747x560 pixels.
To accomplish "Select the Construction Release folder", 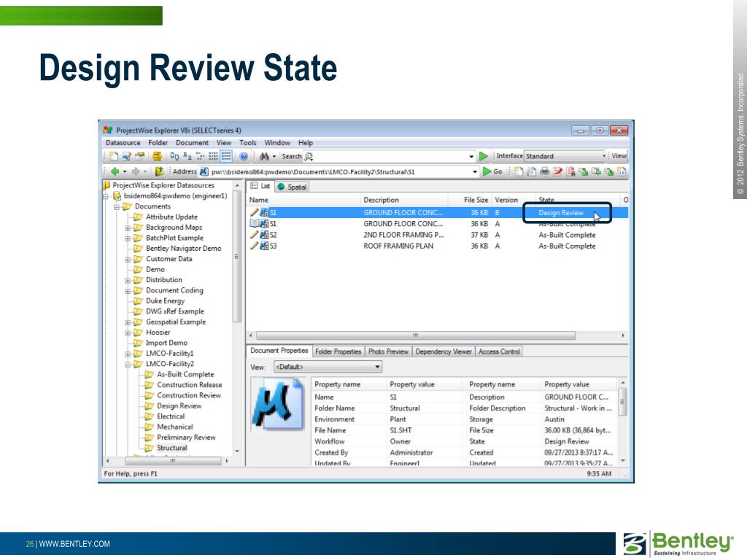I will pyautogui.click(x=189, y=385).
